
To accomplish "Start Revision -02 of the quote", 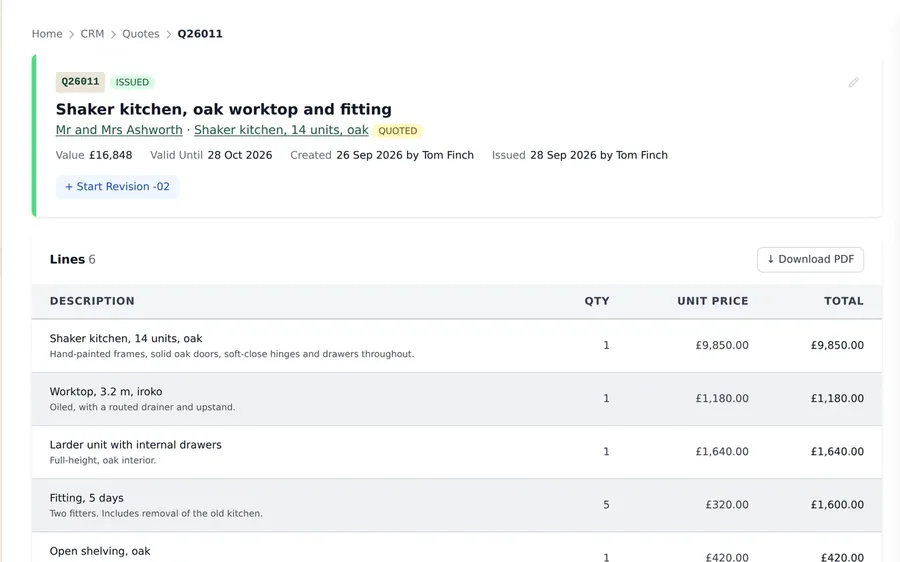I will 118,187.
